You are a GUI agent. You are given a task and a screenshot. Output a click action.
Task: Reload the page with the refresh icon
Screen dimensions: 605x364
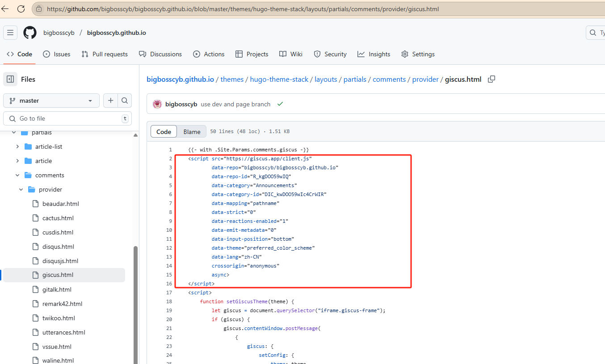point(21,8)
